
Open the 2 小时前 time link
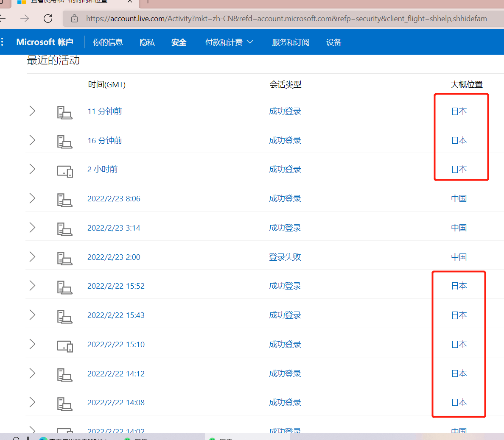103,169
